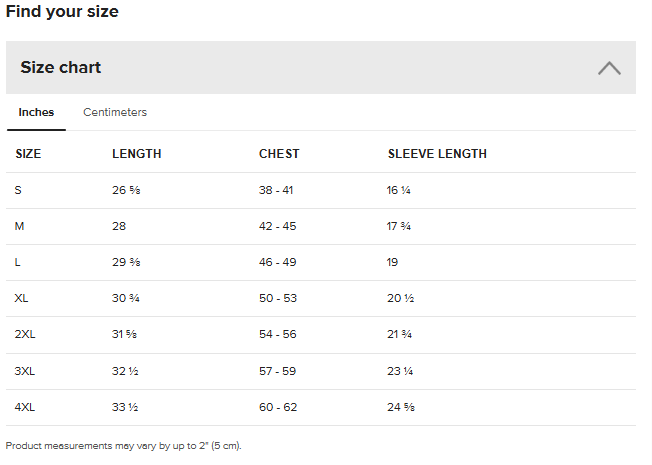Click the sleeve length value 19
The image size is (652, 465).
(x=392, y=262)
